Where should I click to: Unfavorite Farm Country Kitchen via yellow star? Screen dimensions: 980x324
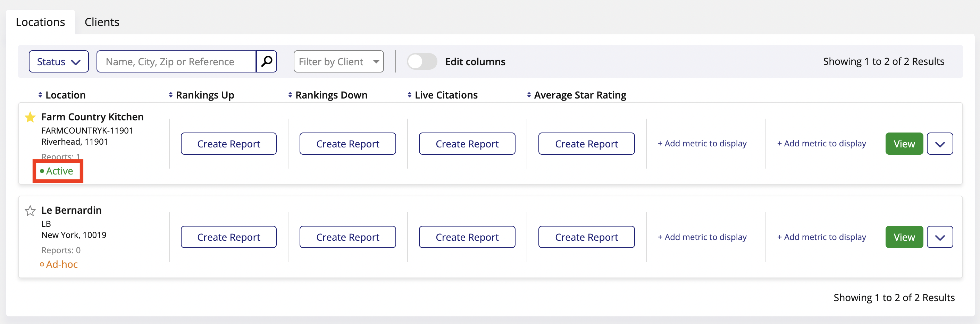pos(30,117)
